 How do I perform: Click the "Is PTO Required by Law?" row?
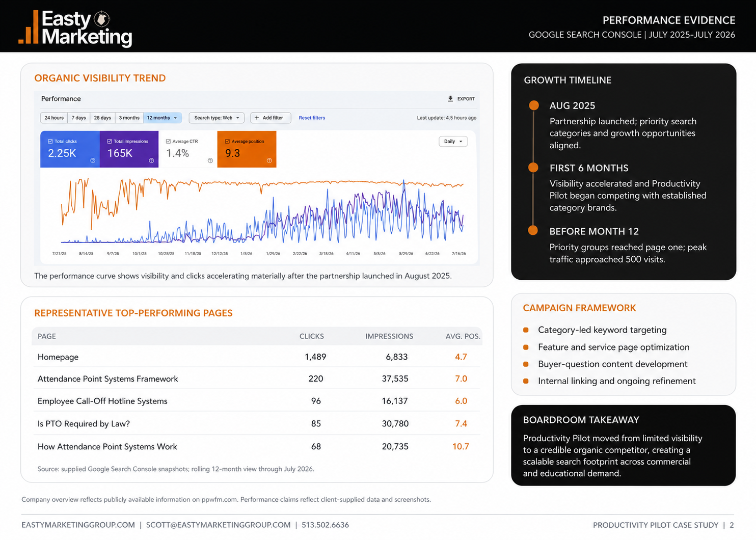point(257,423)
